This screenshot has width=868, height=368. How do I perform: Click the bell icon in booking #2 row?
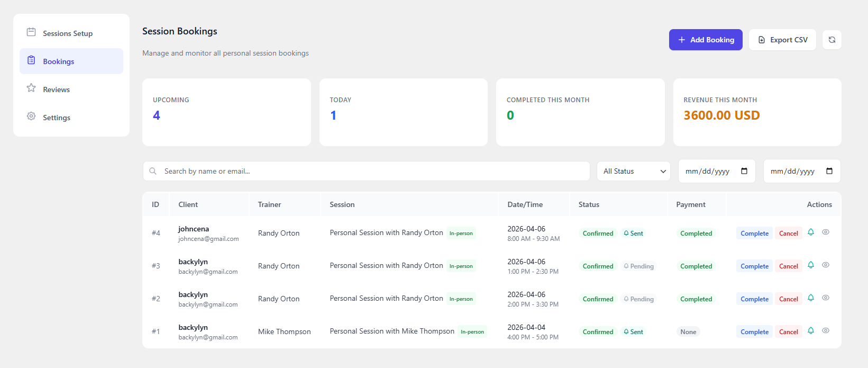(811, 298)
